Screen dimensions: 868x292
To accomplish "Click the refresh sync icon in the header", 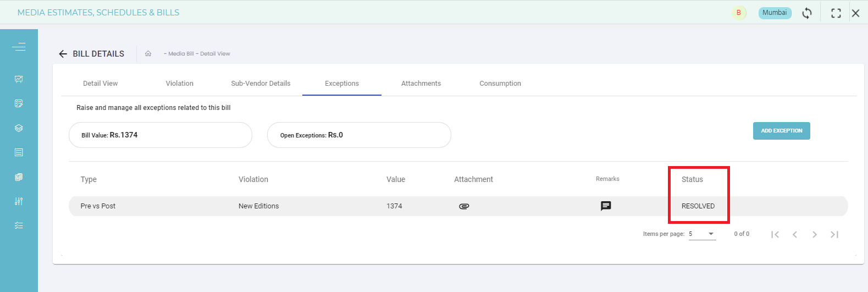I will [x=806, y=13].
